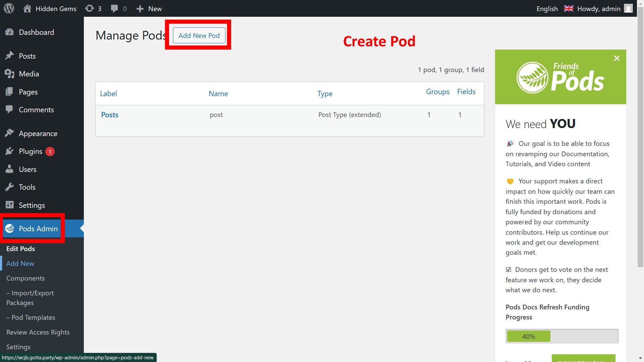Sort pods by Name column
This screenshot has width=644, height=362.
click(x=218, y=94)
